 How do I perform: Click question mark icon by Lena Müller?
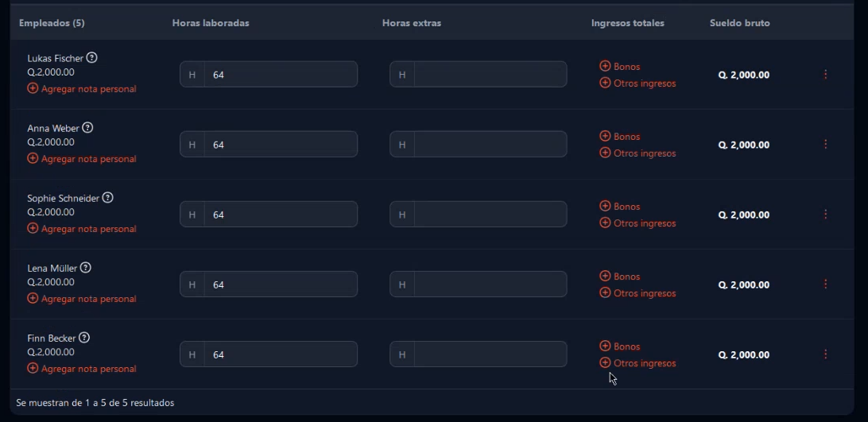(x=85, y=268)
